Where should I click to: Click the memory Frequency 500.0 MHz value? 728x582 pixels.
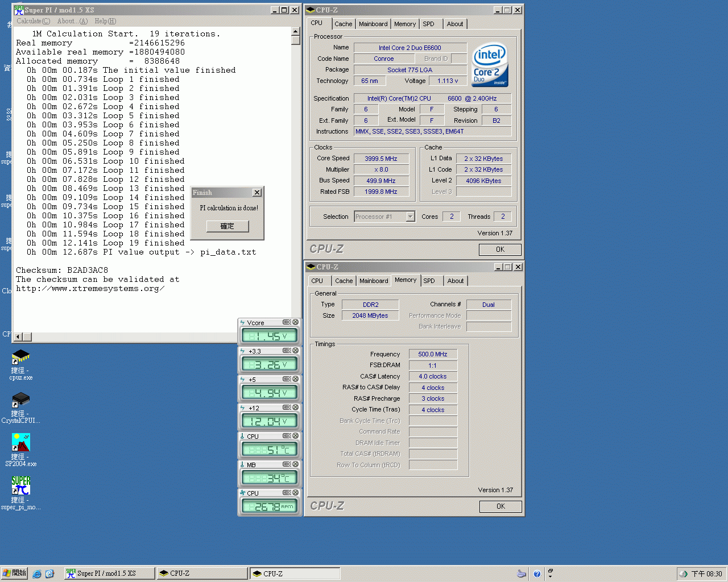pos(433,354)
